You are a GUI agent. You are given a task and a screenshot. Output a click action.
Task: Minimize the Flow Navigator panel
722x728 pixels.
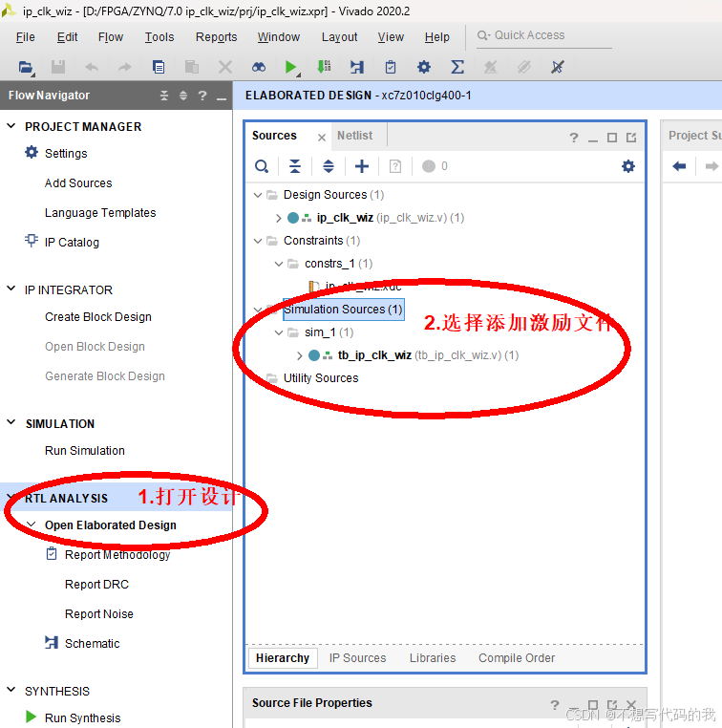222,97
